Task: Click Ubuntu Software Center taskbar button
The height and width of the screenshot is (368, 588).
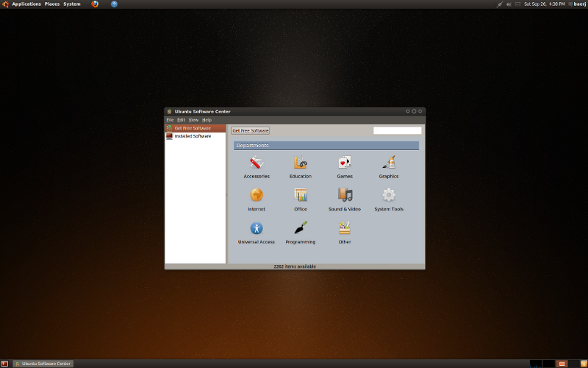Action: click(43, 364)
